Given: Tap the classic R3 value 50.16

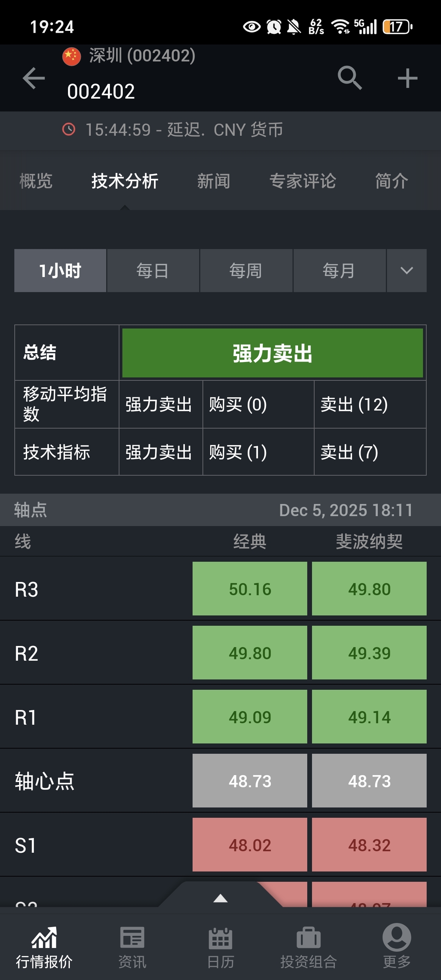Looking at the screenshot, I should click(250, 589).
